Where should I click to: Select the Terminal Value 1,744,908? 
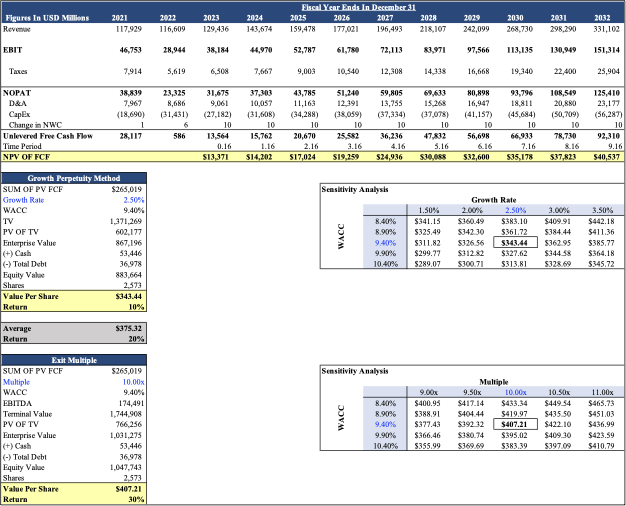pos(126,414)
